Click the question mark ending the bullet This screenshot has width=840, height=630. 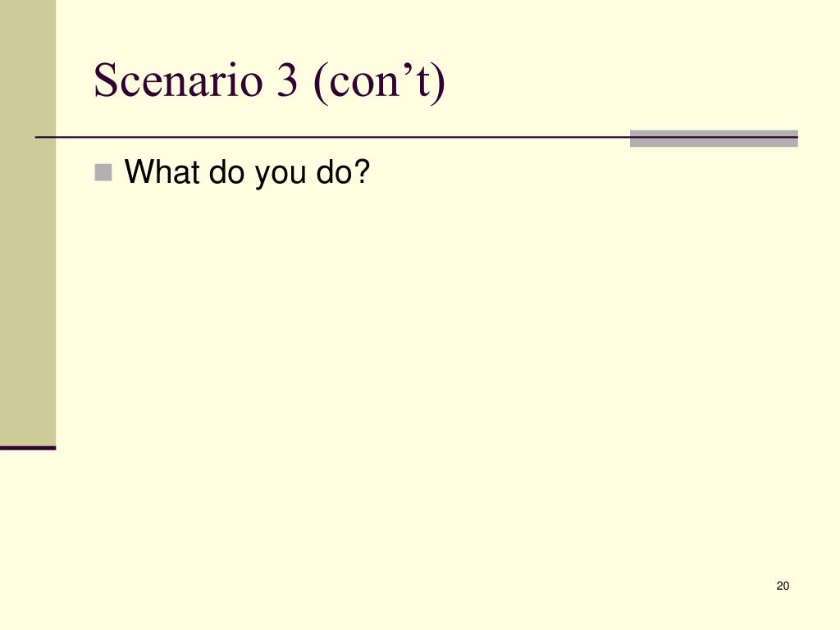[x=362, y=171]
